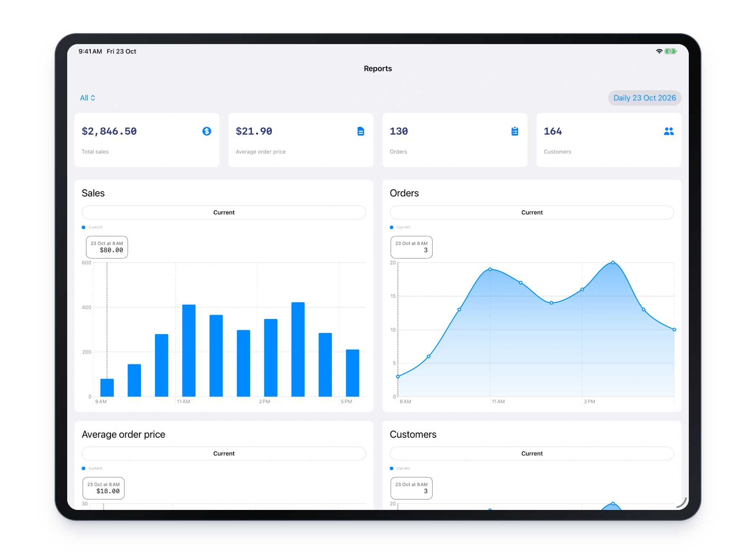Click the $2,846.50 total sales value
The width and height of the screenshot is (756, 554).
109,131
